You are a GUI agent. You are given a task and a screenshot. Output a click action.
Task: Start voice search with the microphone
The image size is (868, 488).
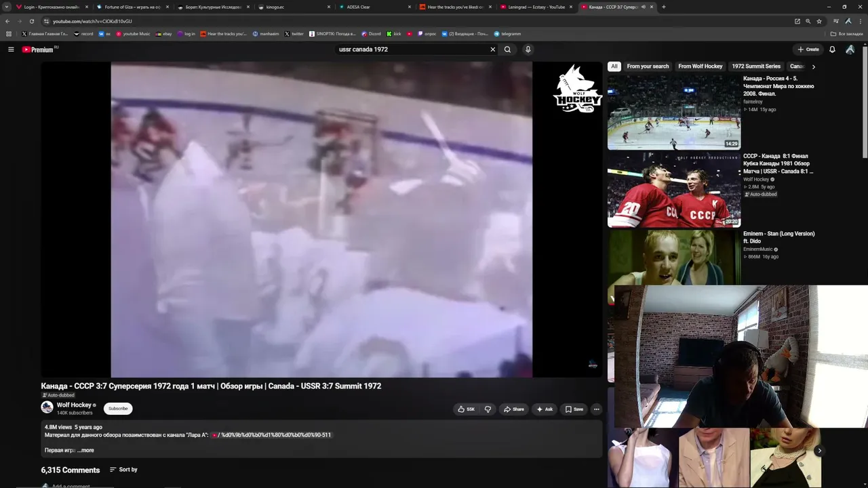coord(528,49)
